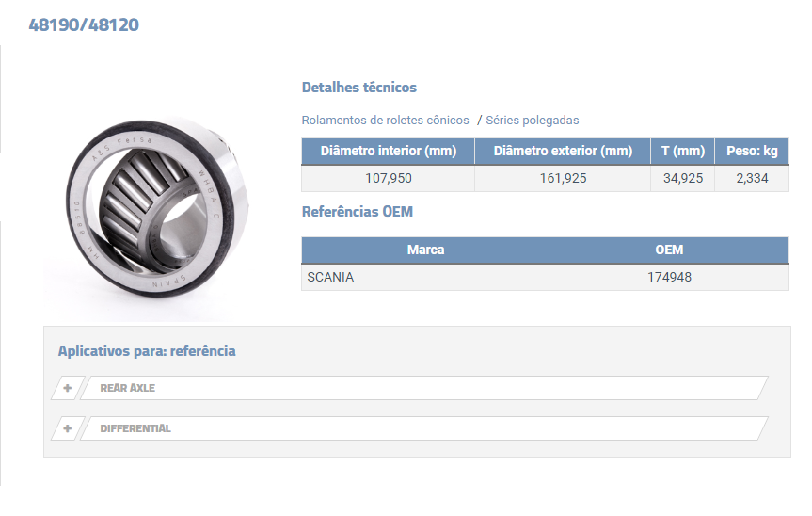Select the SCANIA brand cell
Image resolution: width=812 pixels, height=516 pixels.
click(330, 278)
